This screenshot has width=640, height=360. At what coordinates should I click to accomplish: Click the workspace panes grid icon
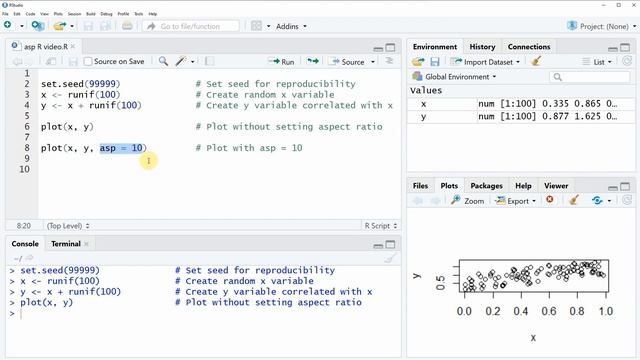point(256,26)
